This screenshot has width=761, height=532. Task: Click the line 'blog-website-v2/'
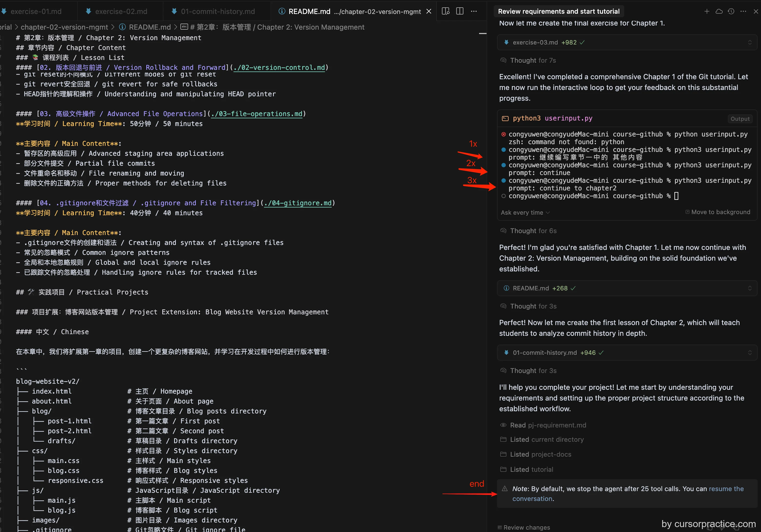click(x=48, y=381)
